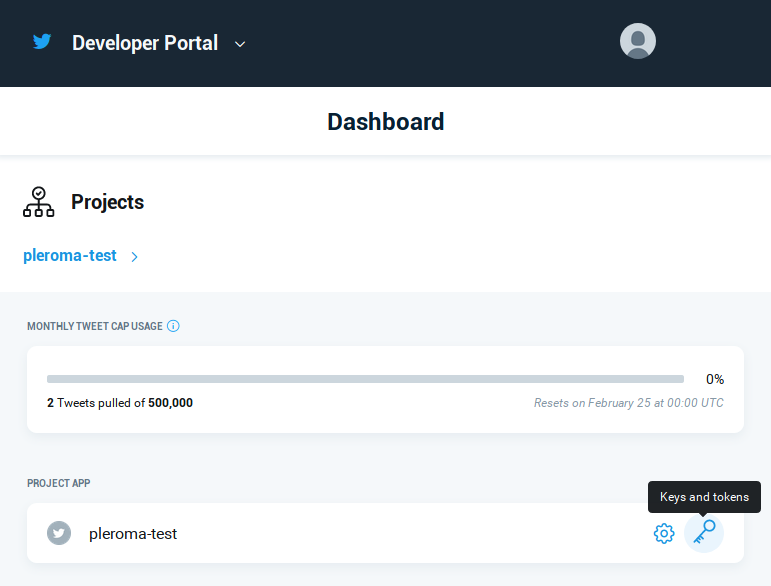Open the Developer Portal dropdown arrow

(x=240, y=44)
